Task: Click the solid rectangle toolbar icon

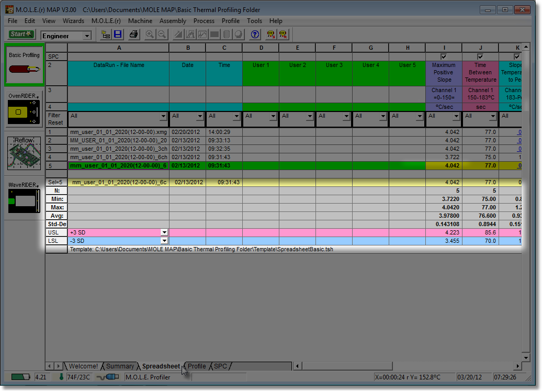Action: tap(214, 35)
